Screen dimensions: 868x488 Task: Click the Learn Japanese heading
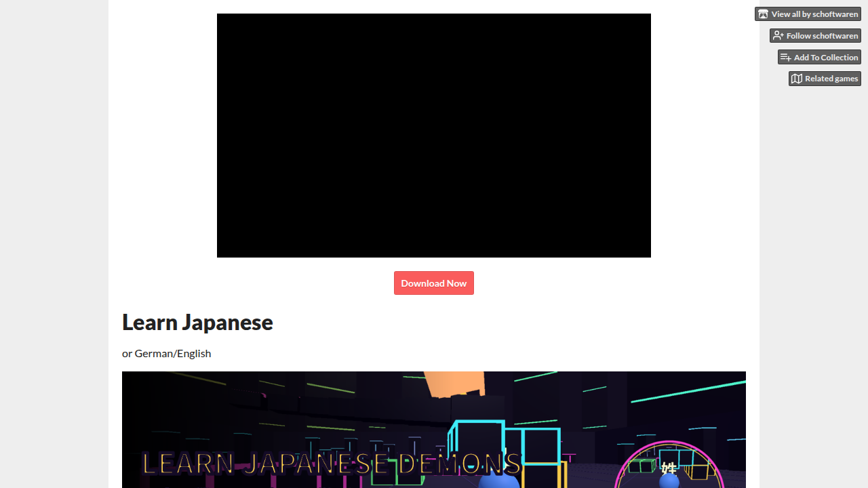pos(197,322)
